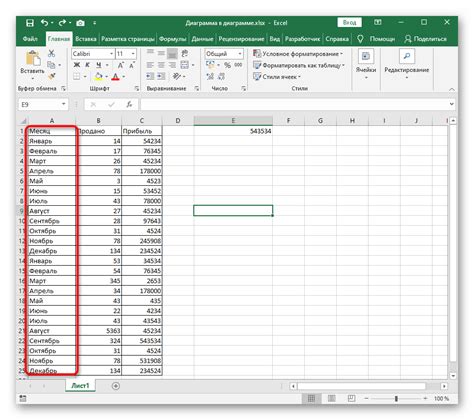Collapse the ribbon with the chevron
The image size is (474, 420).
click(452, 89)
